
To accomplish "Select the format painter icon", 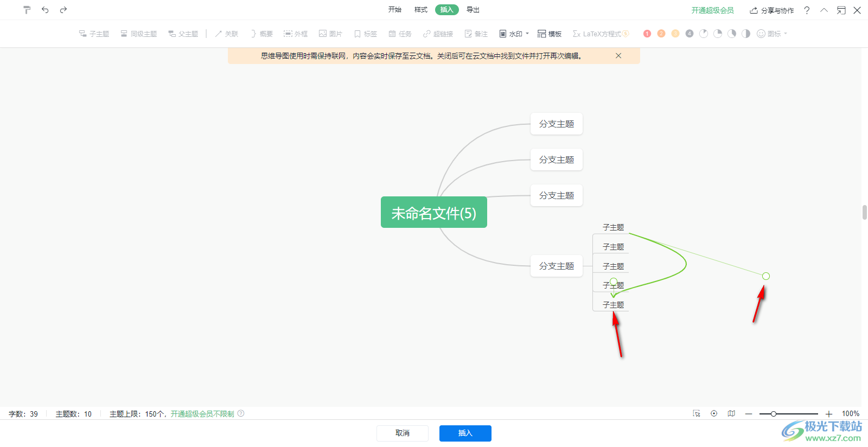I will [27, 10].
